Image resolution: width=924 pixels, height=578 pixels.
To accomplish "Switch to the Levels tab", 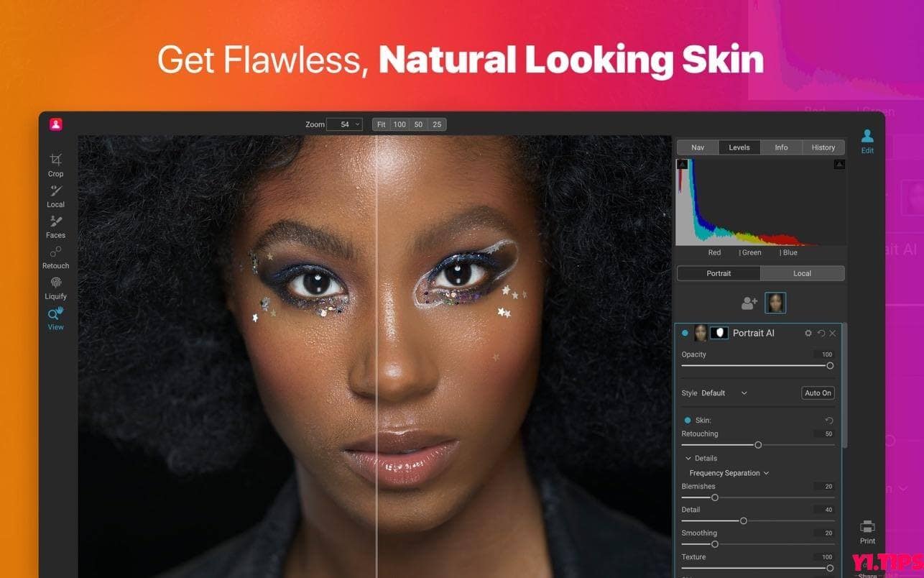I will point(739,147).
